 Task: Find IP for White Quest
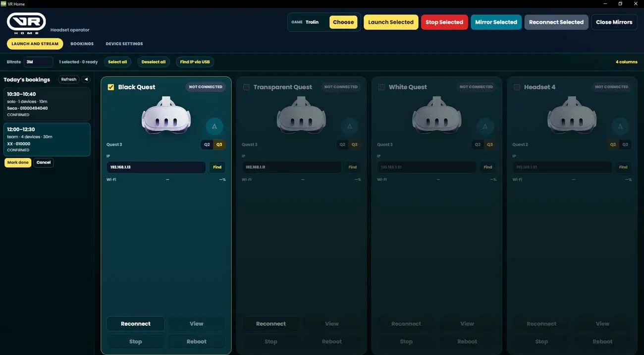(487, 167)
